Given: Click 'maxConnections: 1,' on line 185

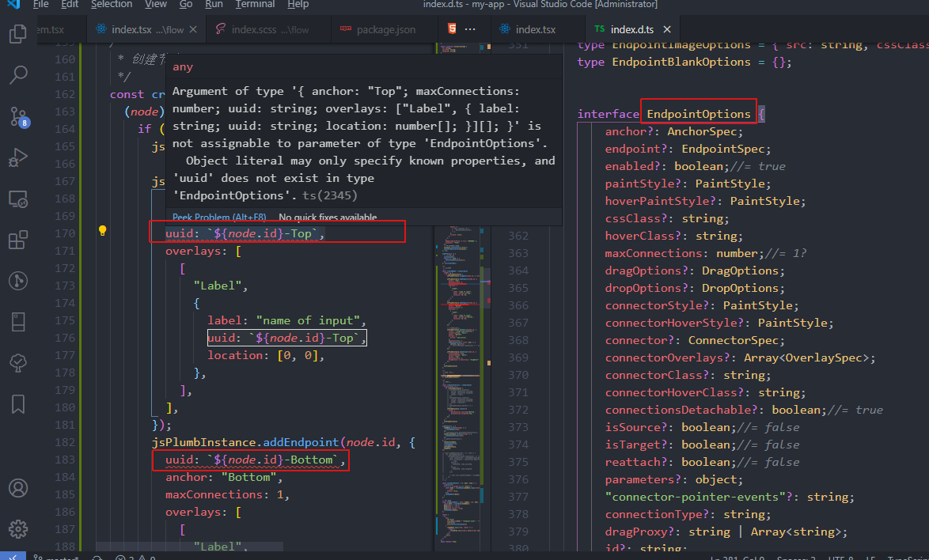Looking at the screenshot, I should coord(228,494).
